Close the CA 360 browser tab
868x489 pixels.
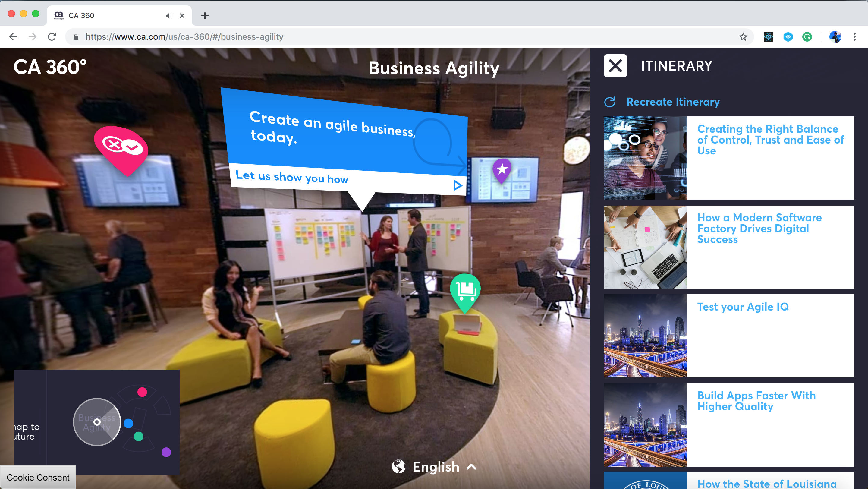coord(182,15)
